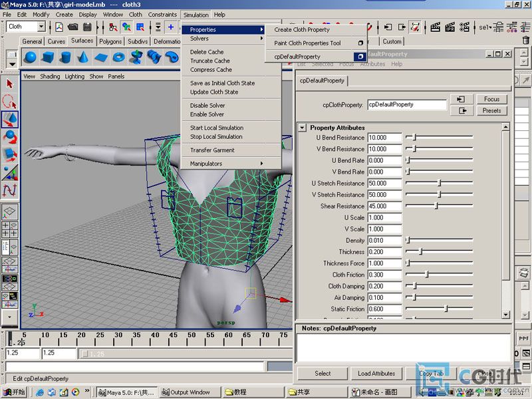
Task: Click the blue plus icon in toolbar
Action: [171, 27]
